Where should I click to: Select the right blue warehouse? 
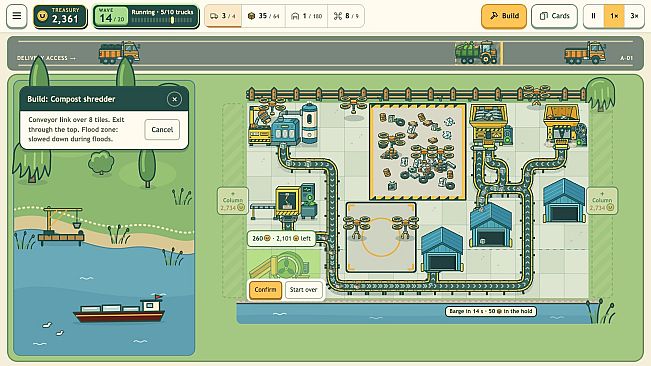[564, 201]
